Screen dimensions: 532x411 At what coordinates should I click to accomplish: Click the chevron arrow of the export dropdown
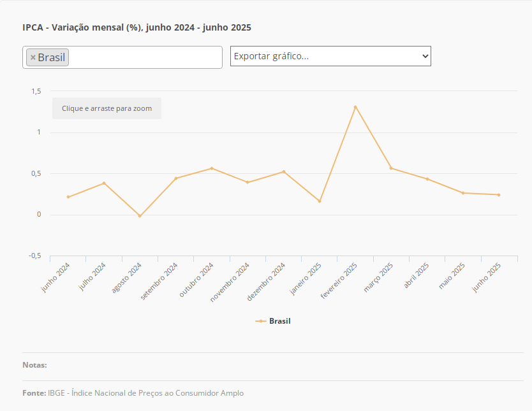coord(425,56)
